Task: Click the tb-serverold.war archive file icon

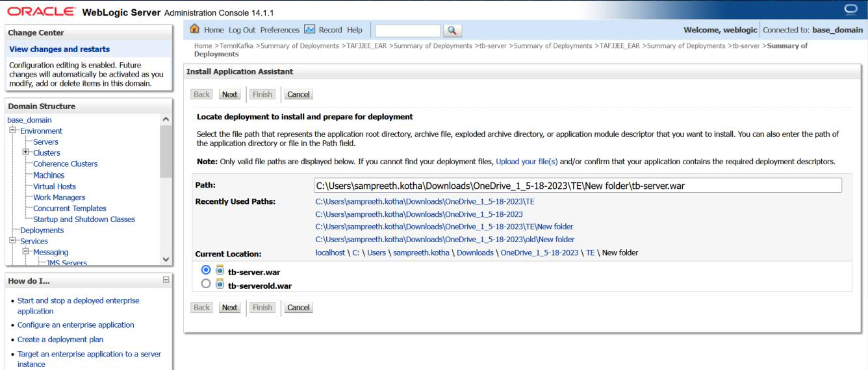Action: (x=220, y=284)
